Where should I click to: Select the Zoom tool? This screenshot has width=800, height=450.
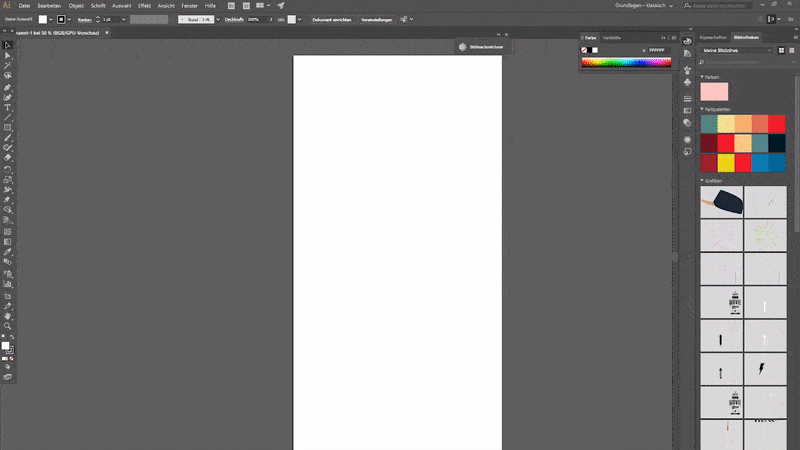coord(8,327)
